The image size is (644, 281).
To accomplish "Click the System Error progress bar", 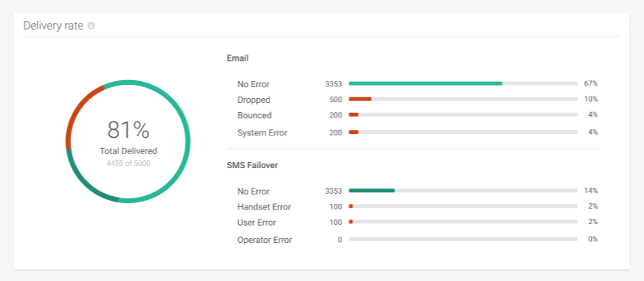I will click(463, 132).
